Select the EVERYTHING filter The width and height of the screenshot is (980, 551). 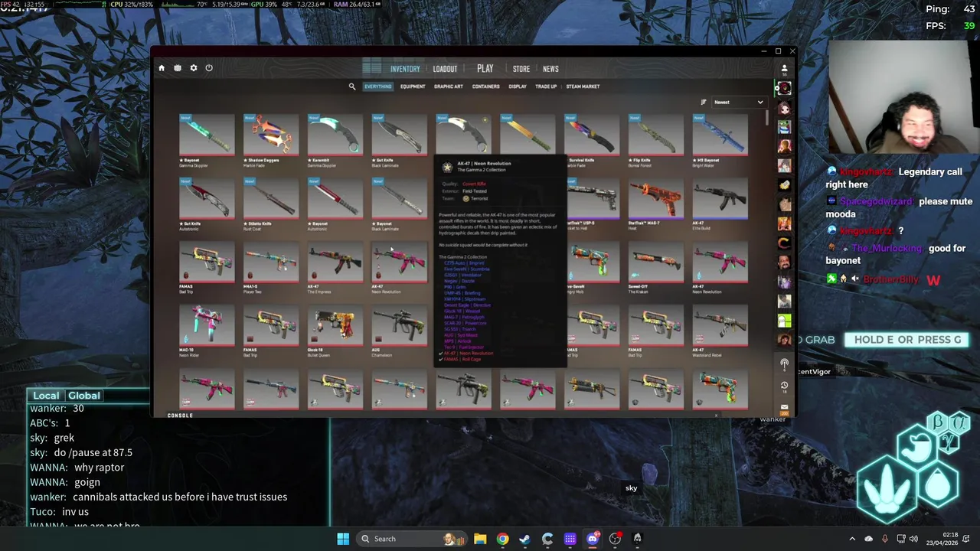[377, 86]
